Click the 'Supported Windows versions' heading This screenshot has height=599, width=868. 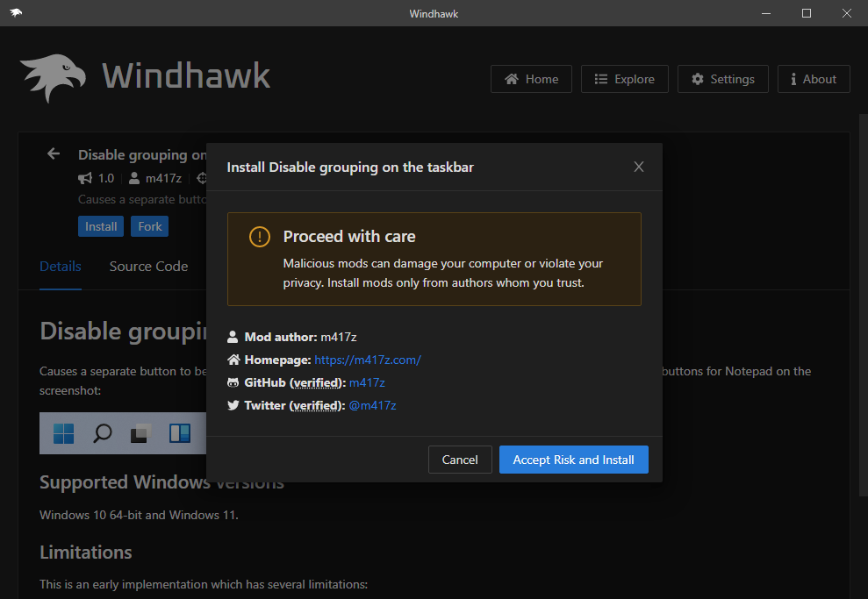click(x=161, y=481)
